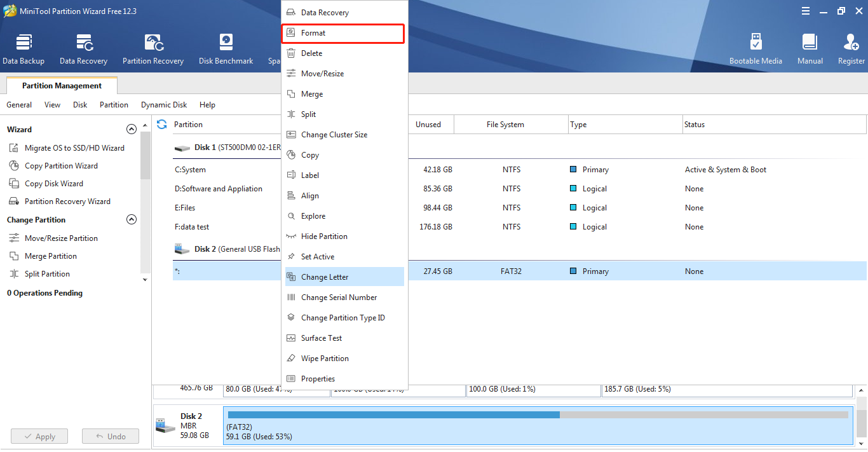Open Migrate OS to SSD/HD Wizard

(74, 148)
